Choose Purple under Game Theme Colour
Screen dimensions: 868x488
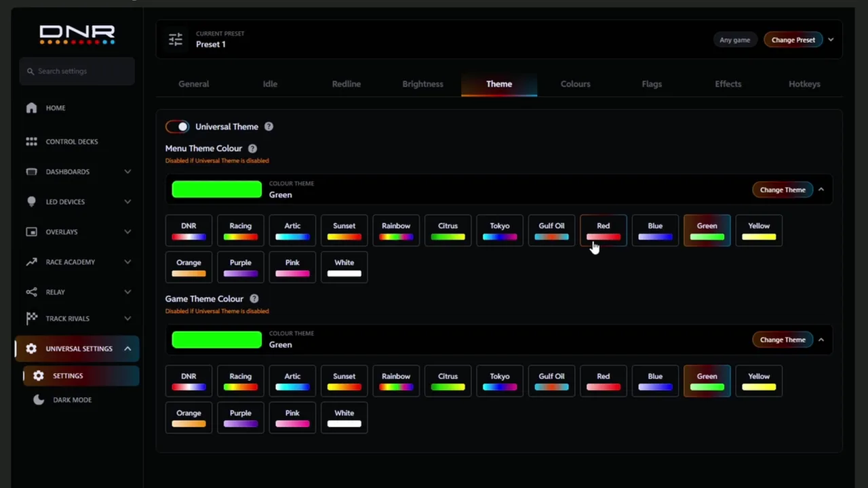[x=241, y=418]
